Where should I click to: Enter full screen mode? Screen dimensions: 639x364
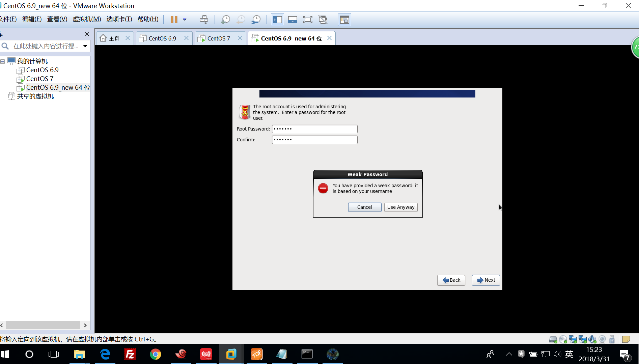click(x=308, y=20)
